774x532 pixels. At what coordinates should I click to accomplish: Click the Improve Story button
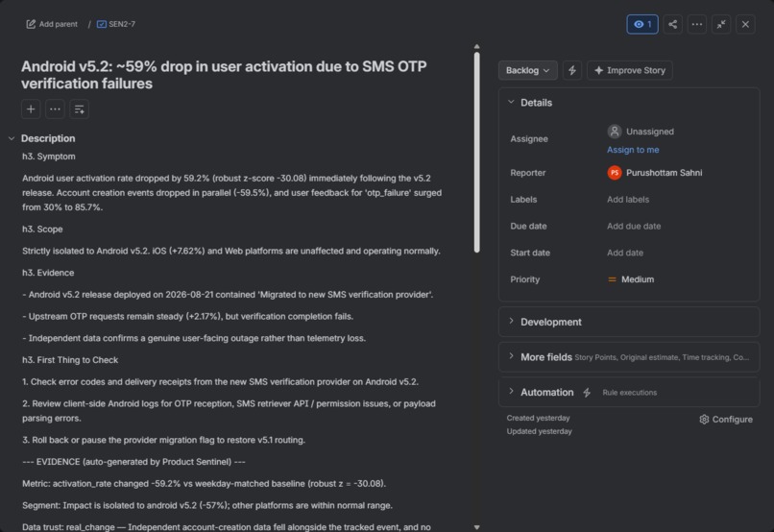pos(629,70)
